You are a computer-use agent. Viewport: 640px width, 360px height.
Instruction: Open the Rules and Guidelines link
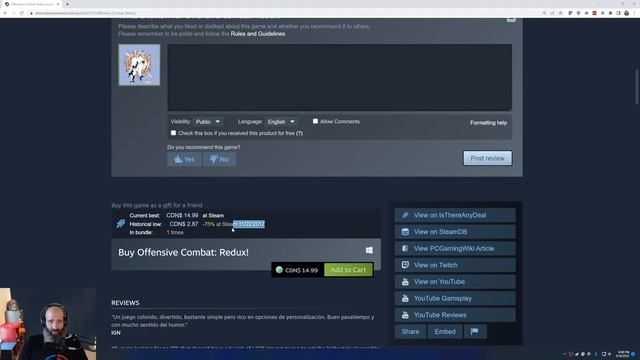click(258, 34)
